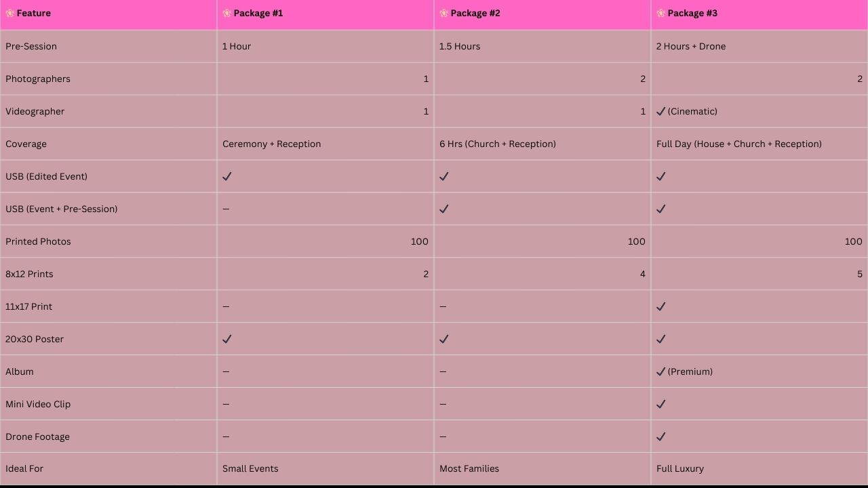The height and width of the screenshot is (488, 868).
Task: Click the flower icon beside Package #1
Action: pyautogui.click(x=227, y=13)
